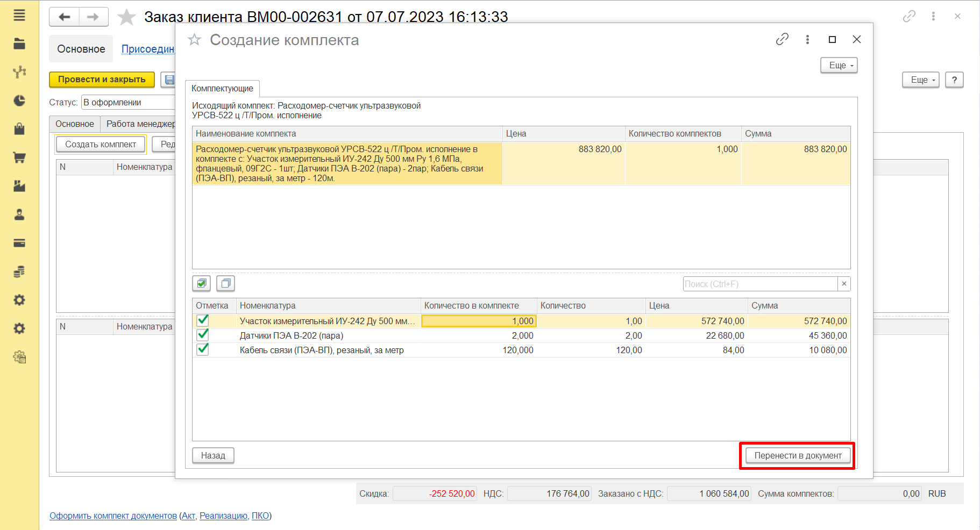Image resolution: width=980 pixels, height=530 pixels.
Task: Select the Комплектующие tab
Action: point(222,88)
